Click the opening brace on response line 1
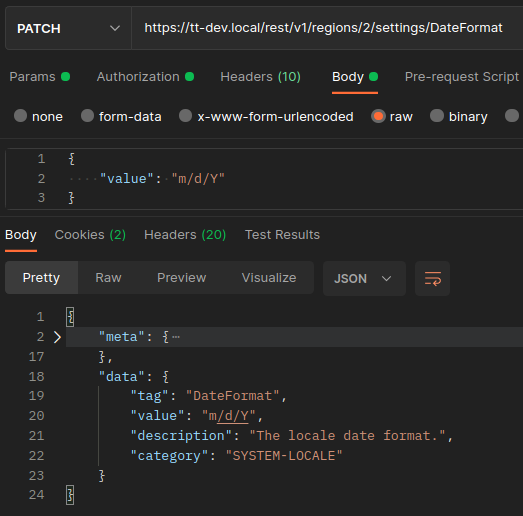The height and width of the screenshot is (516, 523). pos(70,317)
